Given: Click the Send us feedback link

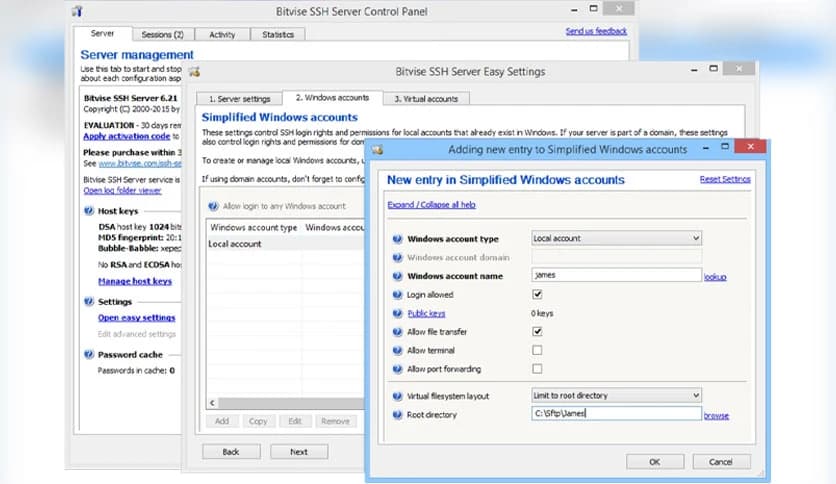Looking at the screenshot, I should coord(596,31).
